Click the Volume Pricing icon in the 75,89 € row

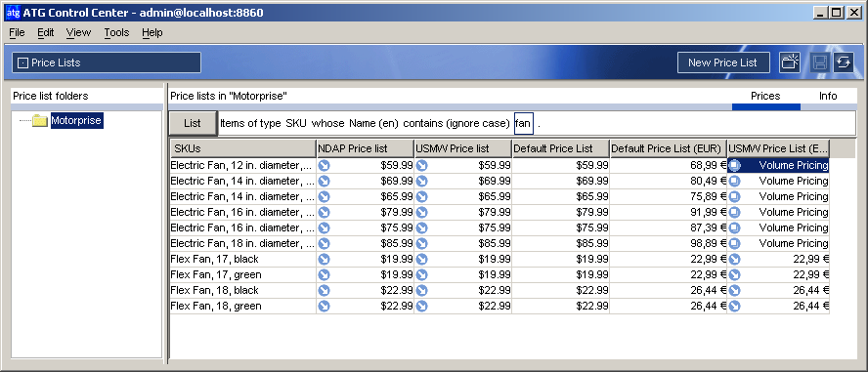pyautogui.click(x=735, y=196)
